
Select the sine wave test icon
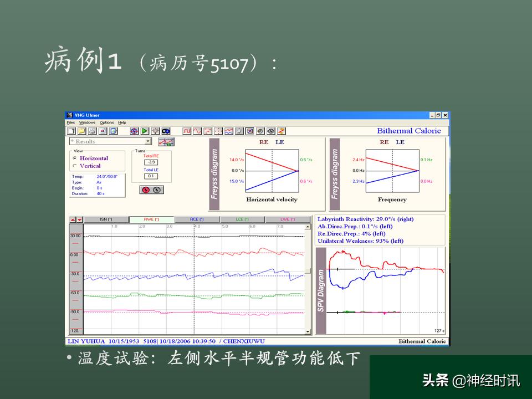pos(197,131)
